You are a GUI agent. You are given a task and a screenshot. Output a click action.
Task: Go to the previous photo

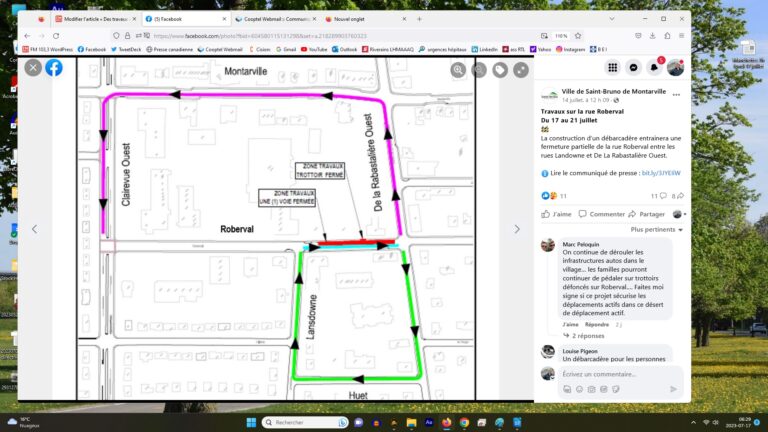[x=34, y=229]
